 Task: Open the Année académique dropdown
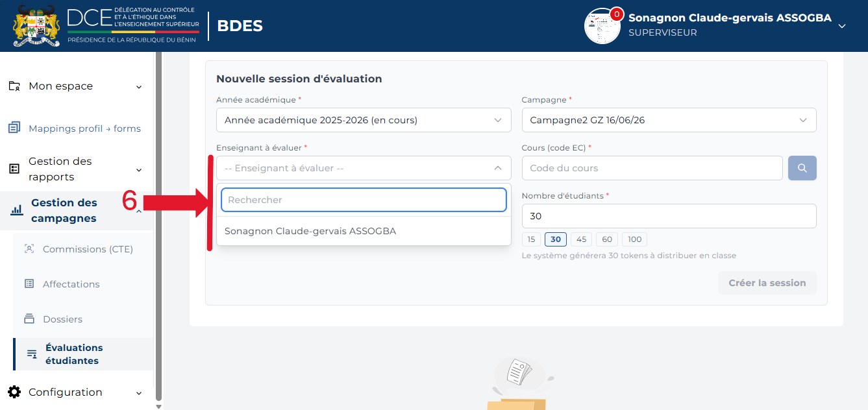[364, 120]
